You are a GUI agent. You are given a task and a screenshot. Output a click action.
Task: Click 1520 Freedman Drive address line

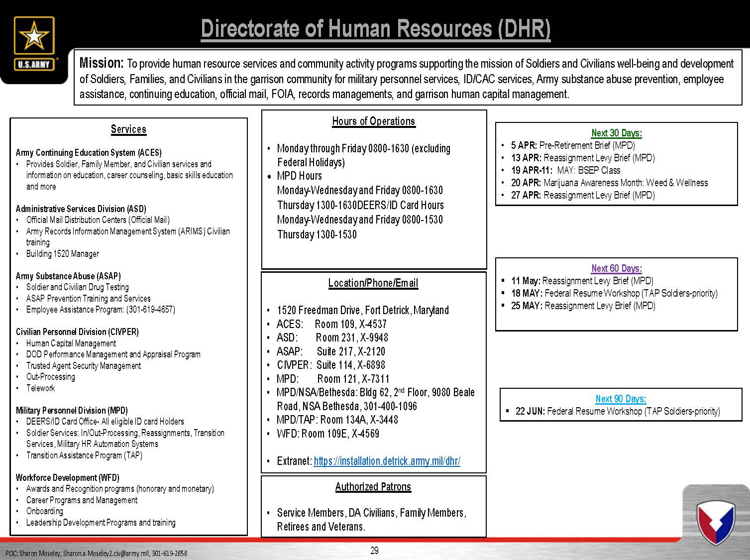[x=363, y=310]
